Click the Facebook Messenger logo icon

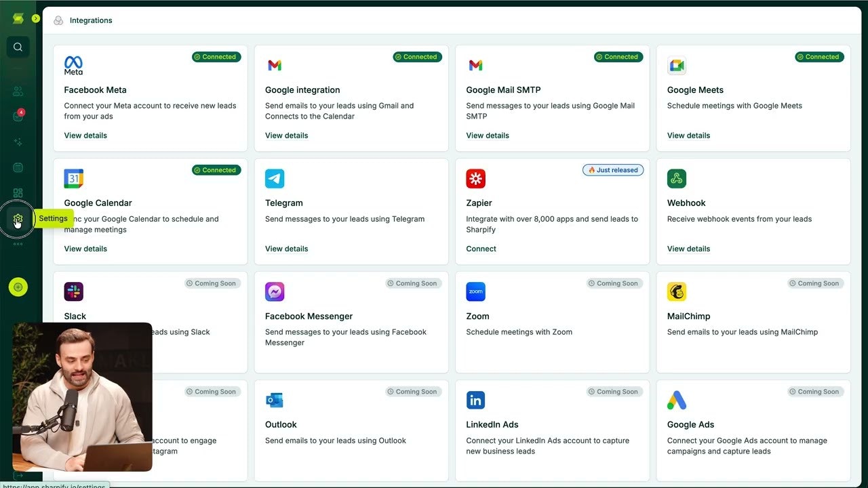275,292
